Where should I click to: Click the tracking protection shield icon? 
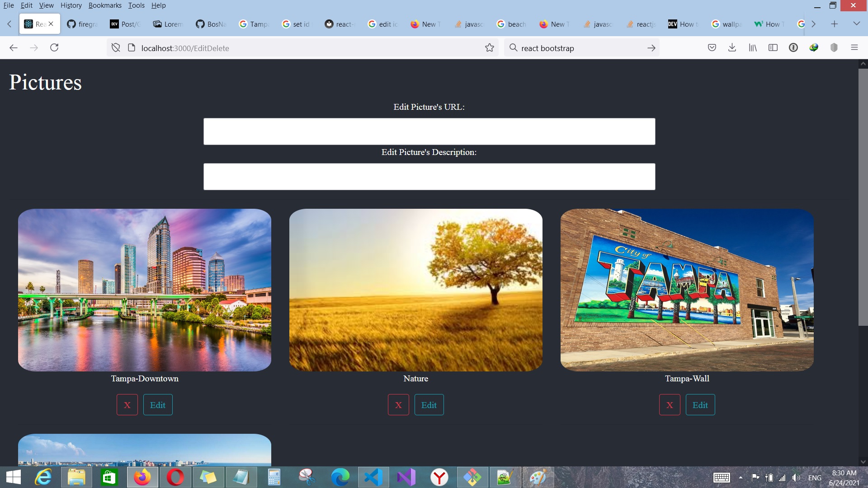116,48
